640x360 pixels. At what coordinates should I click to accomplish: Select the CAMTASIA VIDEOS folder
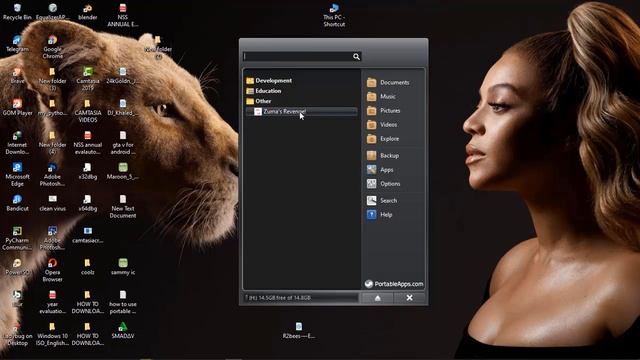88,111
